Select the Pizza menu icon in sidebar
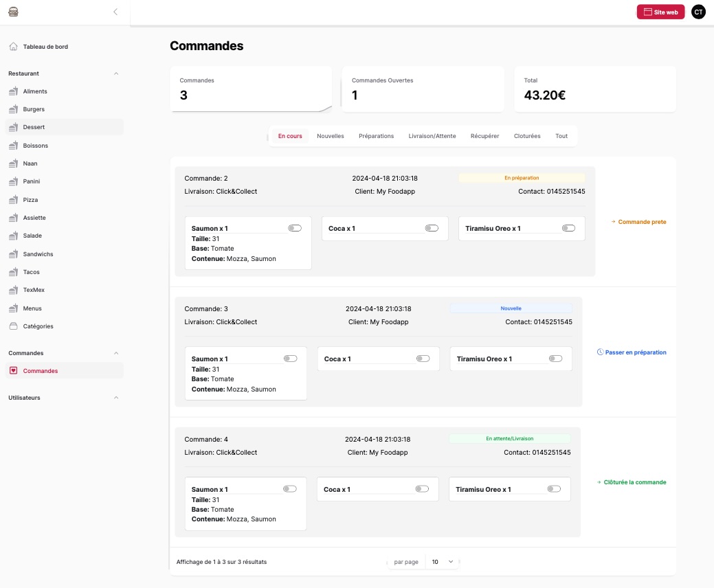The image size is (714, 588). pyautogui.click(x=14, y=200)
